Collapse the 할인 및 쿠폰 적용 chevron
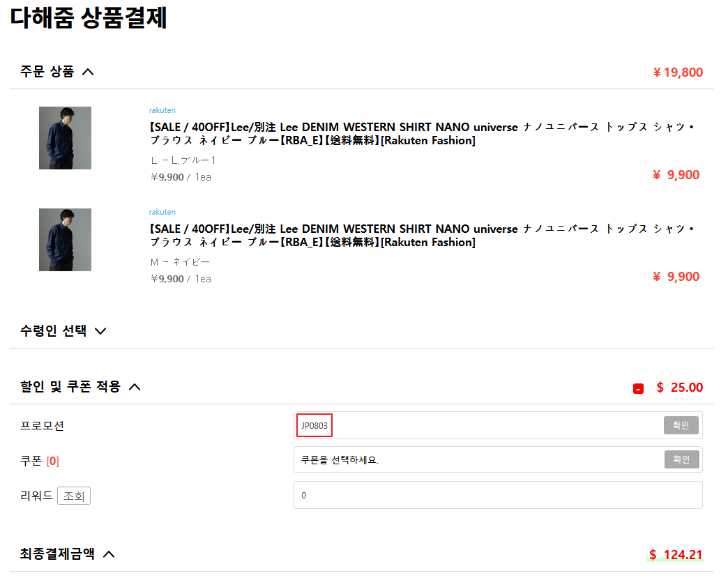728x580 pixels. (x=135, y=387)
